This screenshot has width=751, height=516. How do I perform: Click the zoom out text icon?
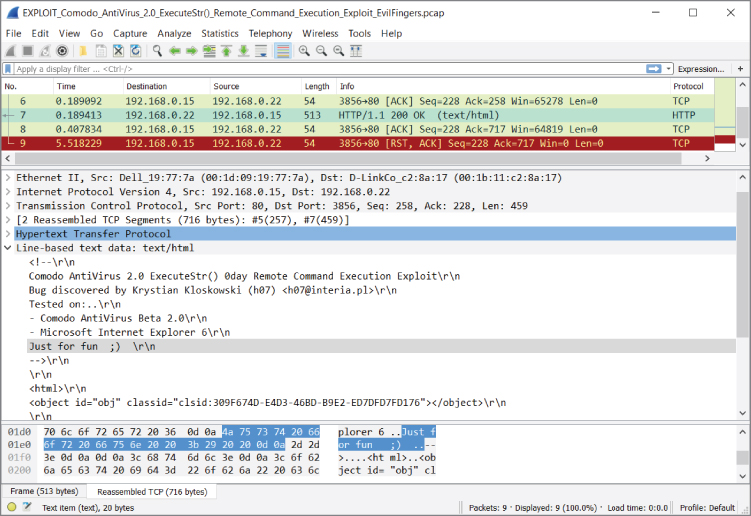point(321,51)
